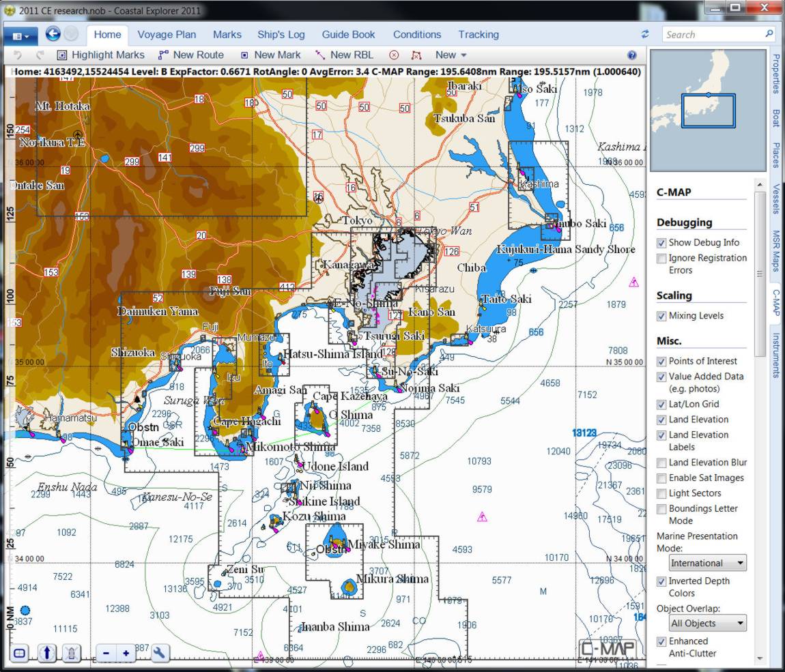785x672 pixels.
Task: Click the Inubo Saki label on map
Action: pos(581,223)
